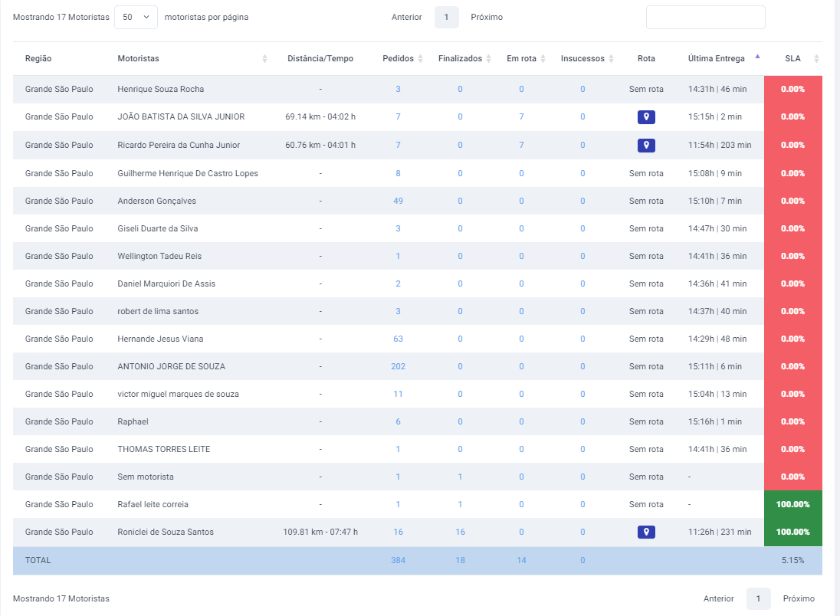Select page 1 in top pagination
Viewport: 840px width, 616px height.
446,17
